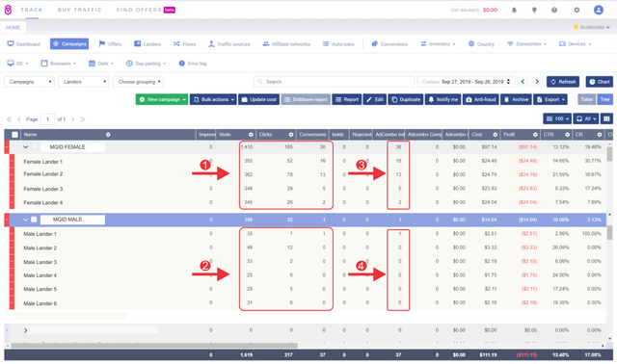Click New campaign button

pos(162,99)
